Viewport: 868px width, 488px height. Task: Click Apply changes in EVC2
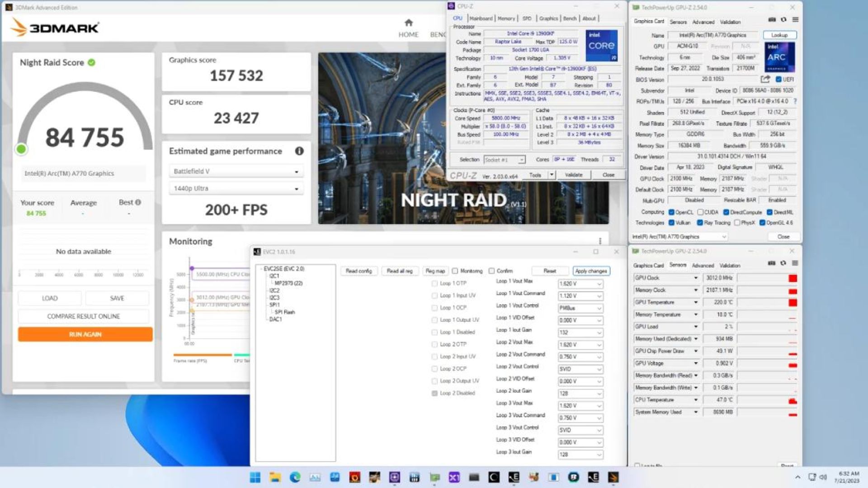pos(591,271)
